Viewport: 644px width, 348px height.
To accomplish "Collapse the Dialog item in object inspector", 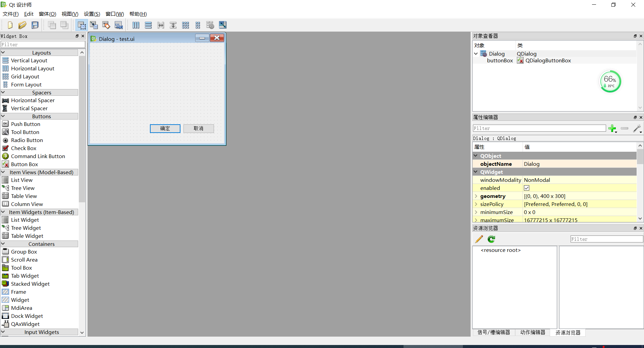I will pos(476,54).
